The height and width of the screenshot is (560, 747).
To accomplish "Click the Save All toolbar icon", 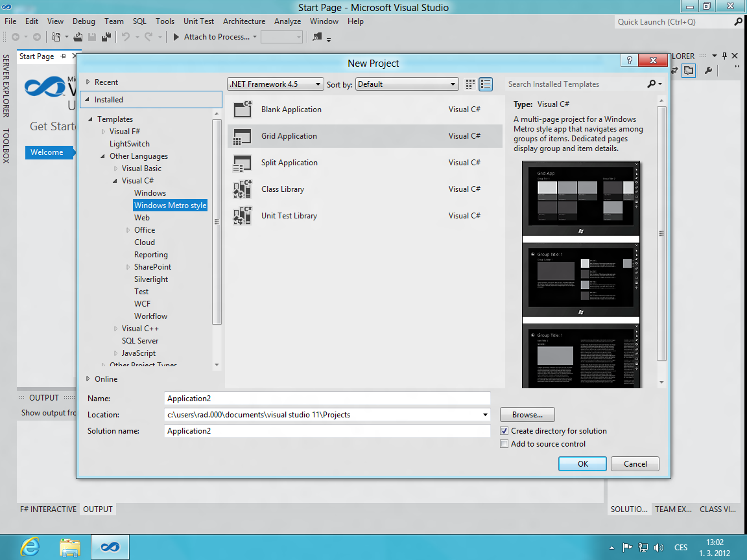I will tap(106, 37).
